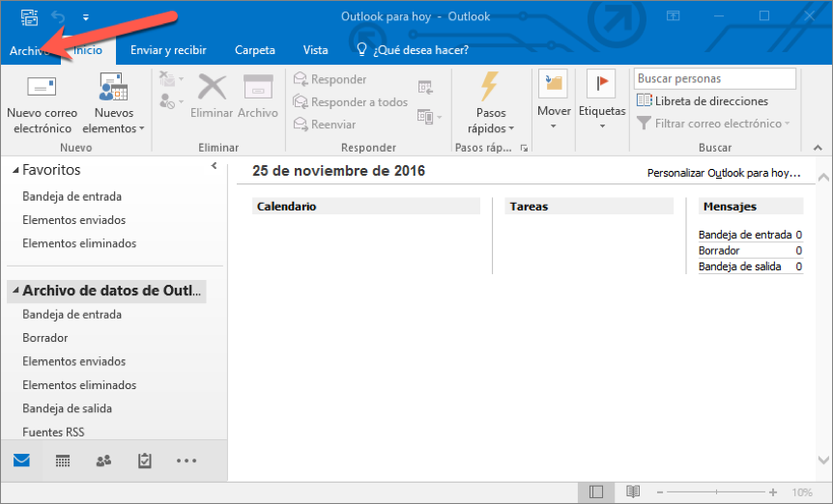Open the Filtrar correo electrónico dropdown
Screen dimensions: 833x504
tap(713, 124)
